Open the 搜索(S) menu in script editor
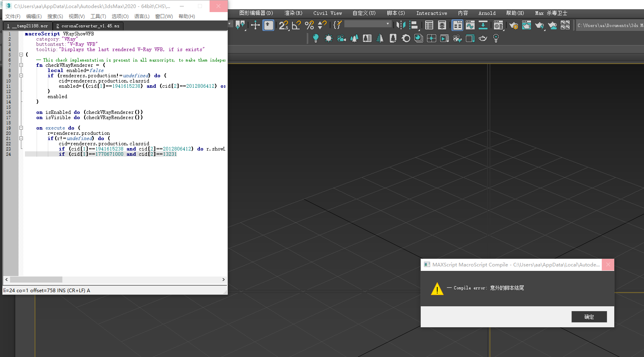This screenshot has height=357, width=644. [x=55, y=17]
